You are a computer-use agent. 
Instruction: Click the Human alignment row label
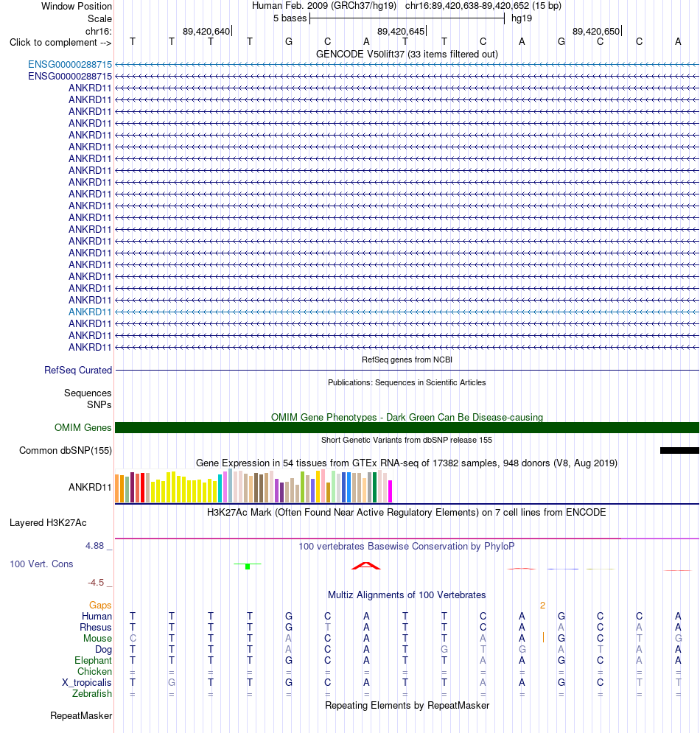coord(97,616)
